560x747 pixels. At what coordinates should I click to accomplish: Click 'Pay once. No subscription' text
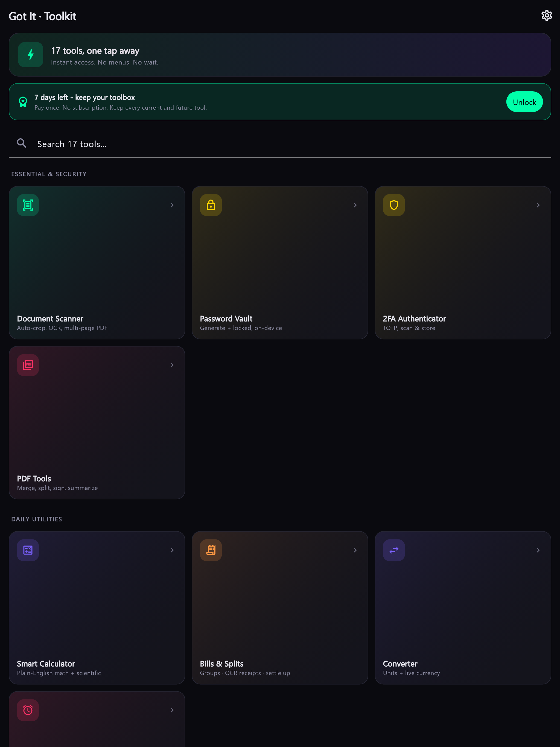tap(71, 107)
